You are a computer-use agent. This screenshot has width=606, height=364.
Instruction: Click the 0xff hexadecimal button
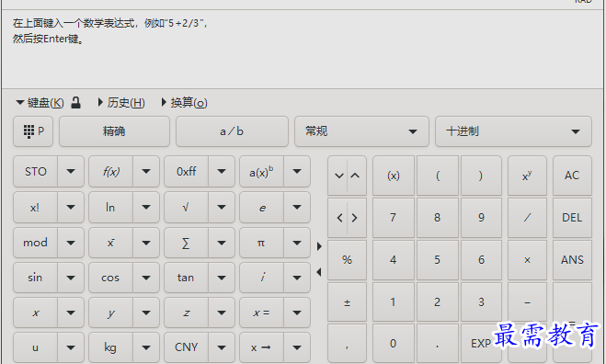(x=187, y=172)
